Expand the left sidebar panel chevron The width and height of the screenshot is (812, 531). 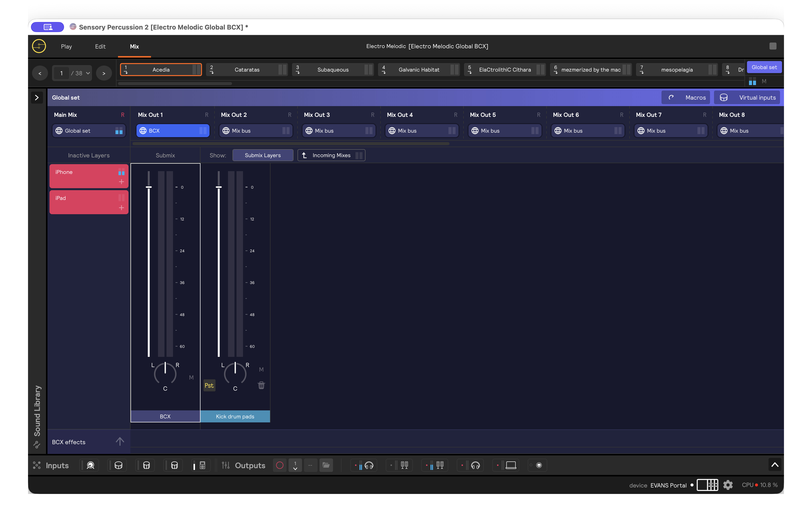pyautogui.click(x=37, y=97)
